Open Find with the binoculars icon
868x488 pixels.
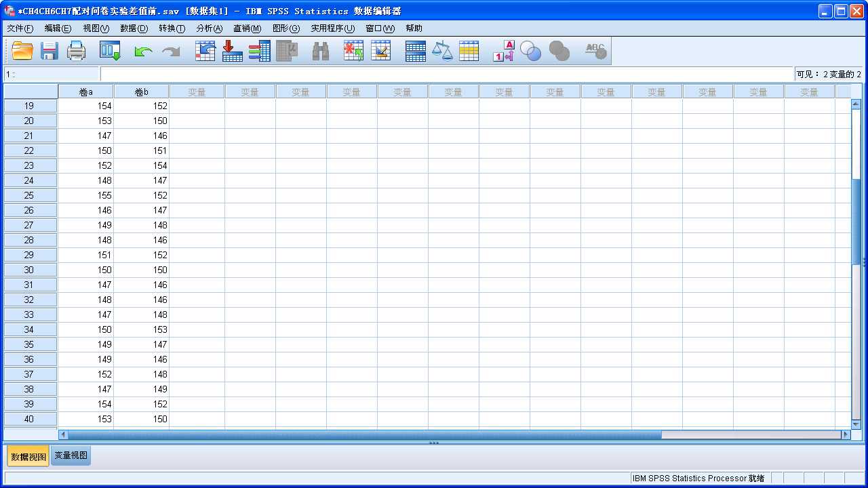pos(321,52)
